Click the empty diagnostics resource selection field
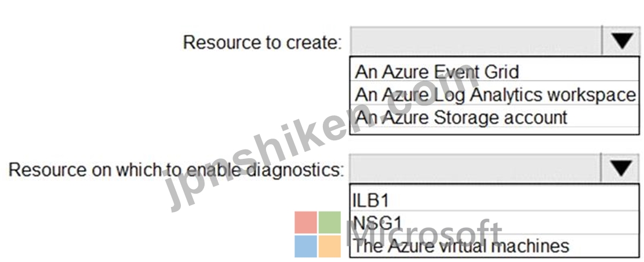The image size is (644, 262). (475, 168)
